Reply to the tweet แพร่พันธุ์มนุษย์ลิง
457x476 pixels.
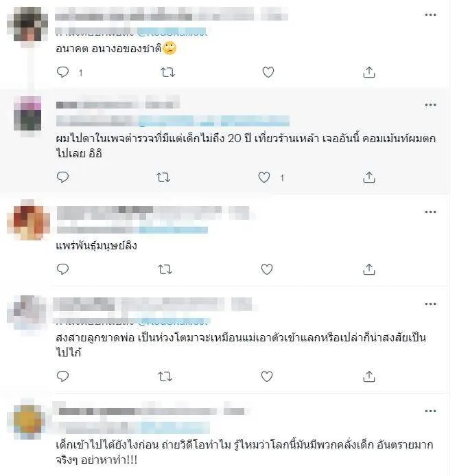tap(62, 269)
